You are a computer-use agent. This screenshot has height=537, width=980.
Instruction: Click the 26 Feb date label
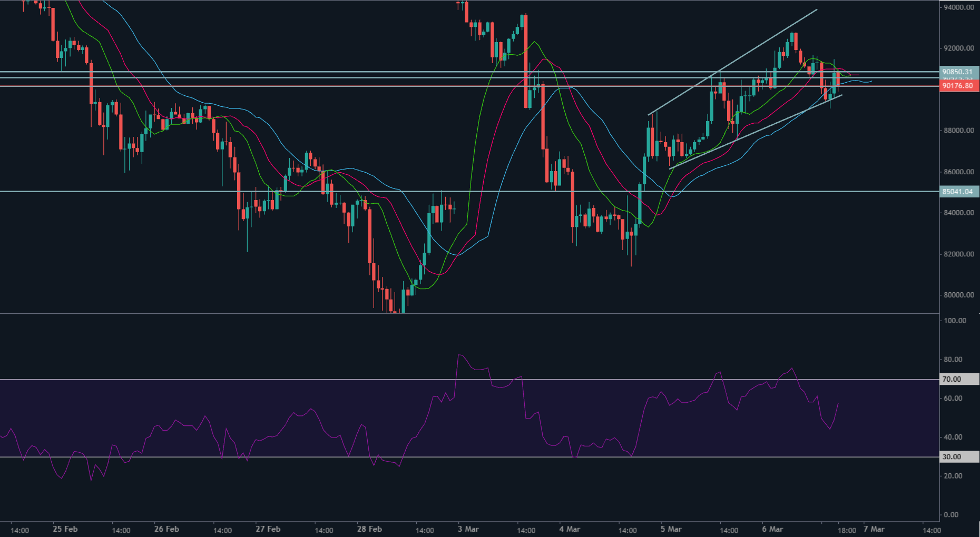166,529
